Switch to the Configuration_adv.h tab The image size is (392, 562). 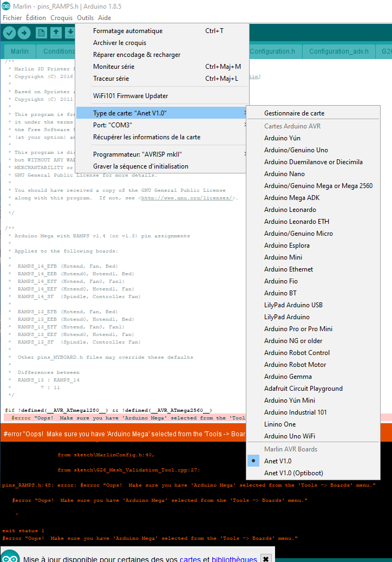point(338,51)
